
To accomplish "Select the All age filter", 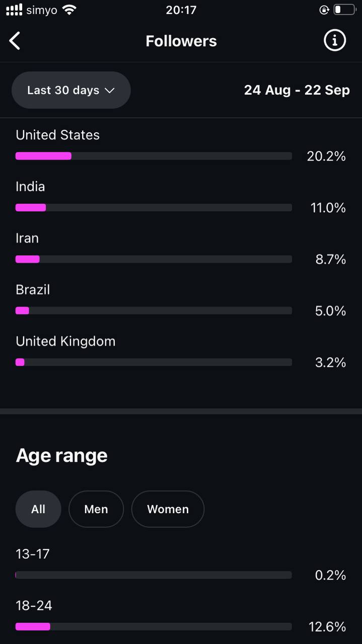I will click(x=38, y=509).
